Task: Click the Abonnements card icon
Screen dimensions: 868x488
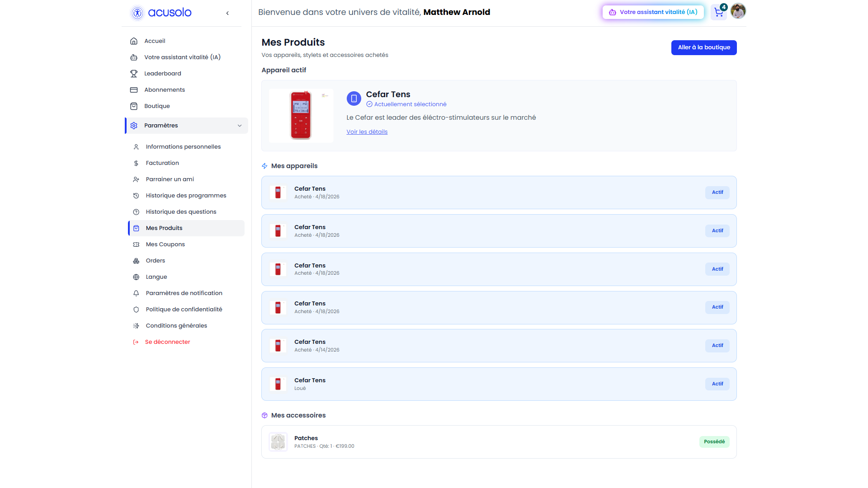Action: coord(134,90)
